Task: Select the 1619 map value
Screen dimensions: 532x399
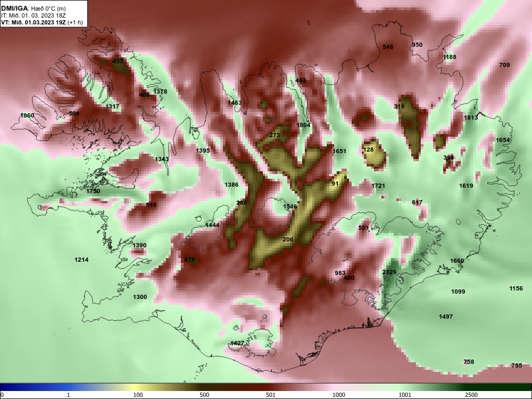Action: pos(466,186)
